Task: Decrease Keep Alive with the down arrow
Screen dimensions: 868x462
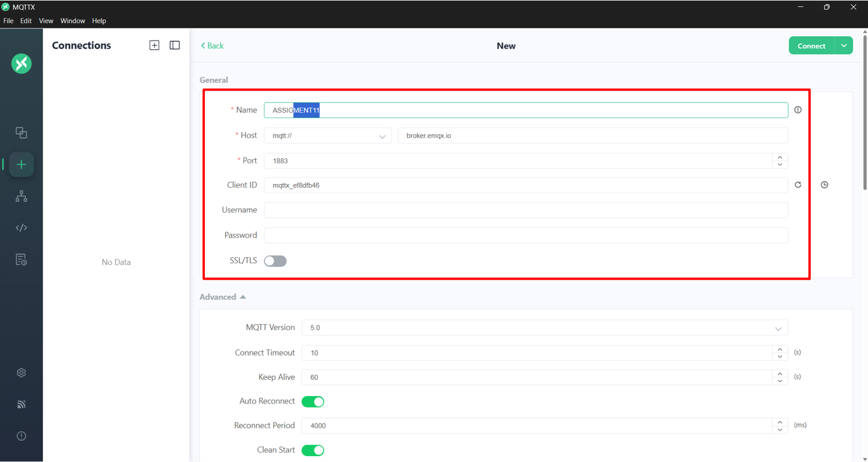Action: 780,381
